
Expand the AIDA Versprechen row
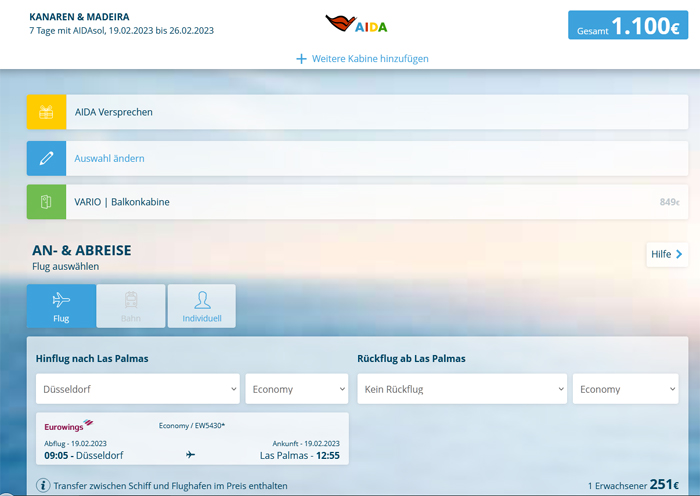(357, 112)
